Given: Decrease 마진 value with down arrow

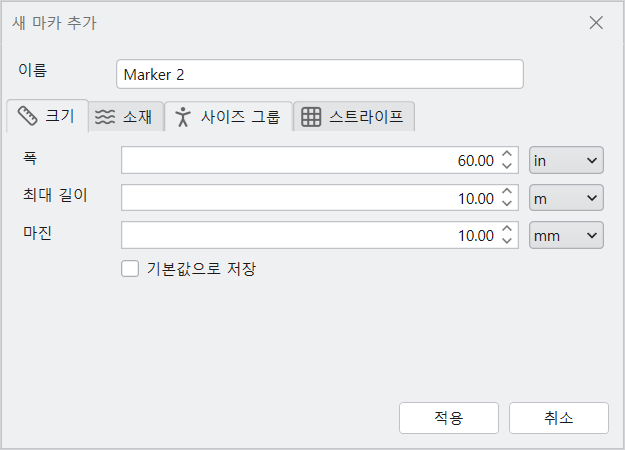Looking at the screenshot, I should [x=507, y=240].
